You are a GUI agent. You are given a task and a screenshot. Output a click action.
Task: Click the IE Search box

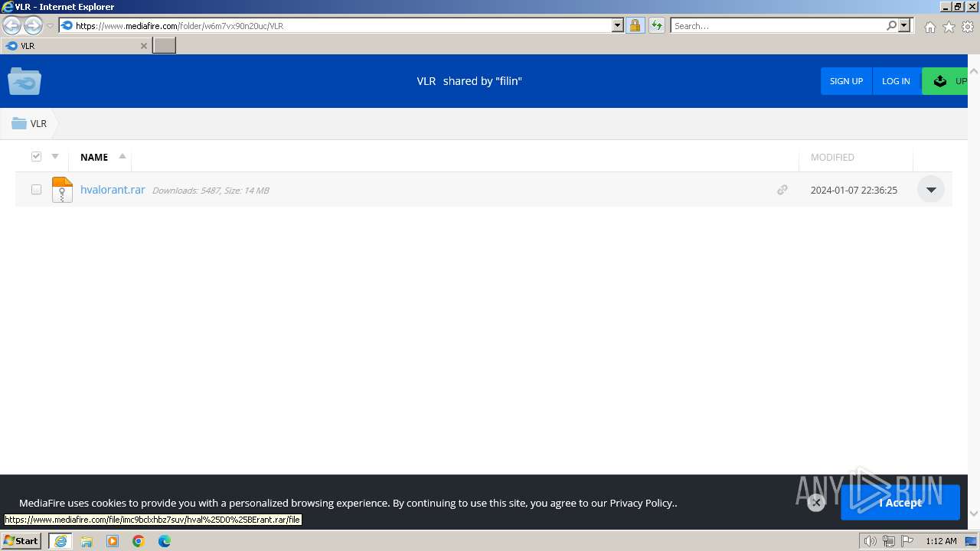coord(778,25)
